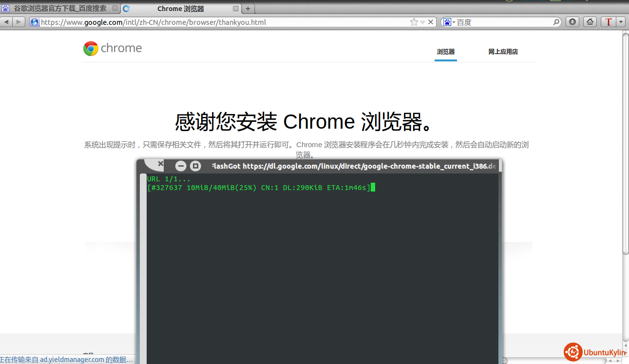Click the Chrome logo on the page

pos(91,48)
